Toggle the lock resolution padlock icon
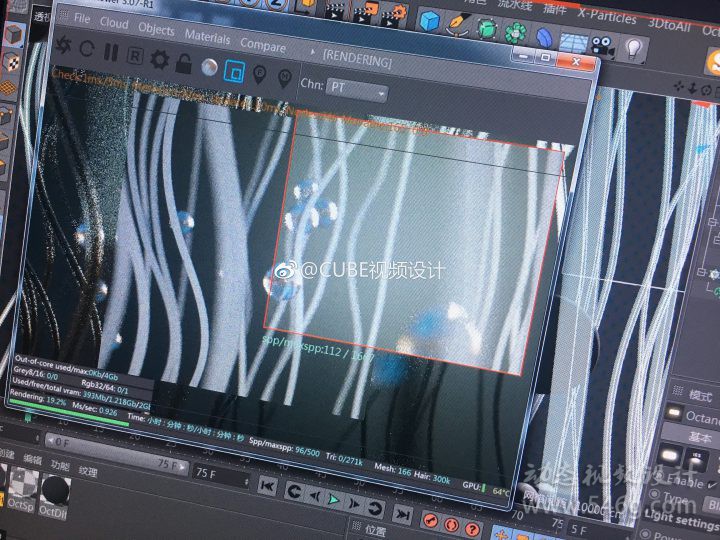This screenshot has height=540, width=720. tap(183, 63)
